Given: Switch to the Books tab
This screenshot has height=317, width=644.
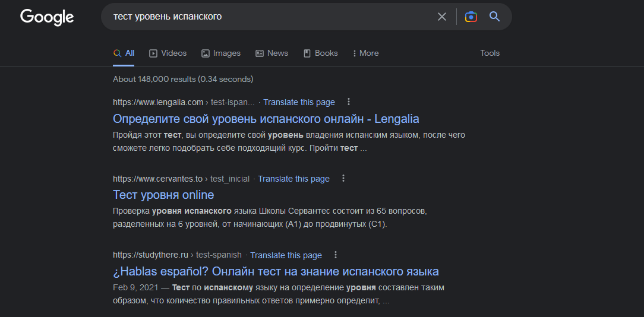Looking at the screenshot, I should click(x=320, y=53).
